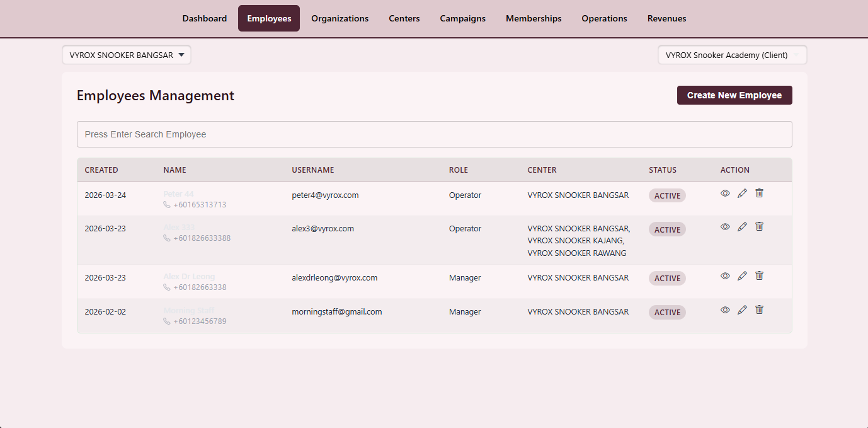Click the phone number +60123456789
The width and height of the screenshot is (868, 428).
coord(200,321)
